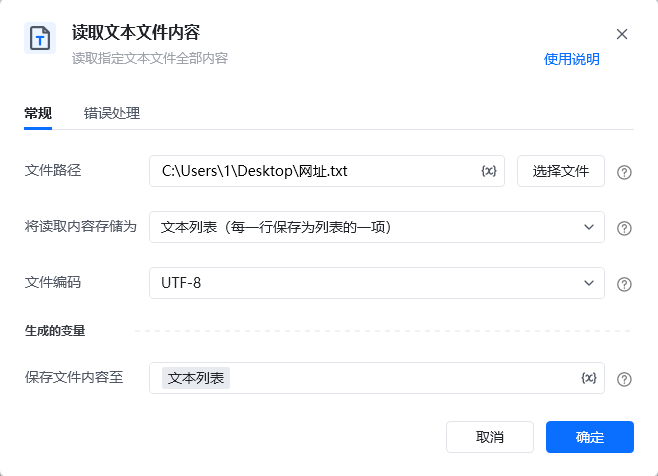The width and height of the screenshot is (658, 476).
Task: Click the 读取文本文件内容 dialog title
Action: [x=136, y=33]
